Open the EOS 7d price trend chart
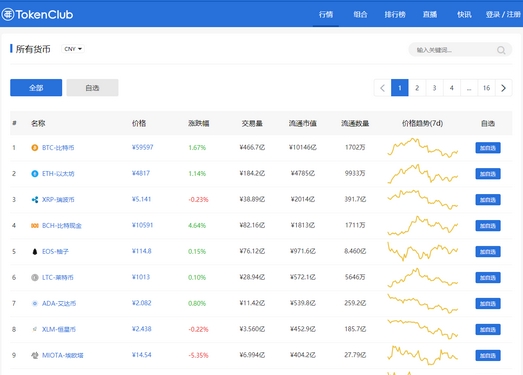The height and width of the screenshot is (375, 523). point(422,252)
